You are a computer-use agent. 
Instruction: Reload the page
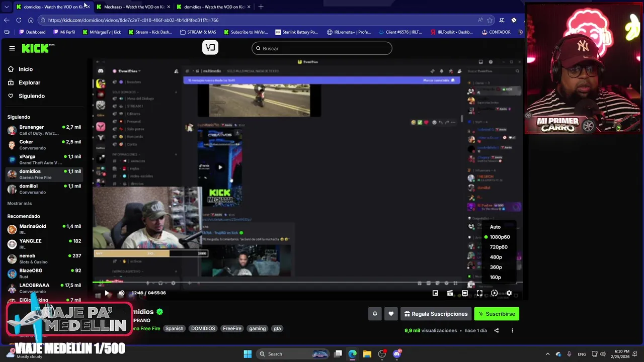click(x=19, y=20)
